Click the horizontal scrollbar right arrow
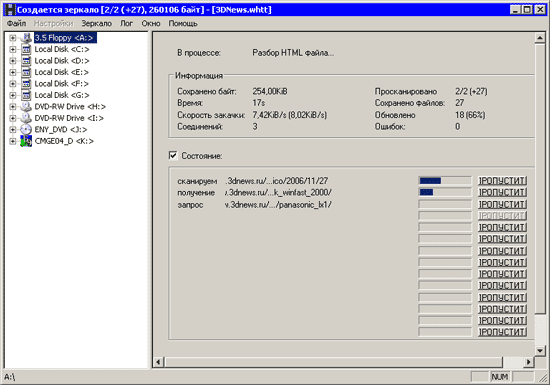 click(x=529, y=362)
